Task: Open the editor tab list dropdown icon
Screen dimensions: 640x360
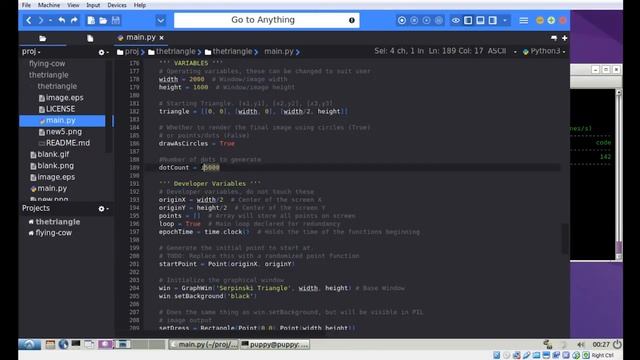Action: click(553, 38)
